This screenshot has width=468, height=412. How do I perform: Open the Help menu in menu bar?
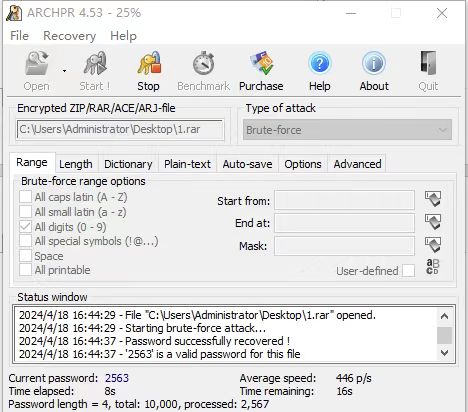(x=123, y=36)
